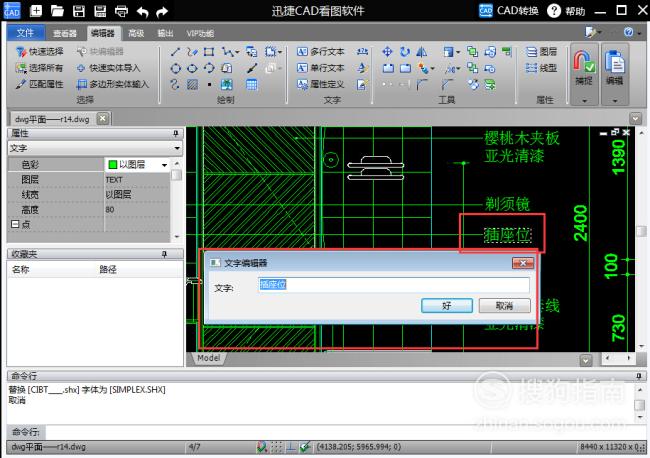Open the document tab list dropdown
The height and width of the screenshot is (458, 650).
[635, 119]
